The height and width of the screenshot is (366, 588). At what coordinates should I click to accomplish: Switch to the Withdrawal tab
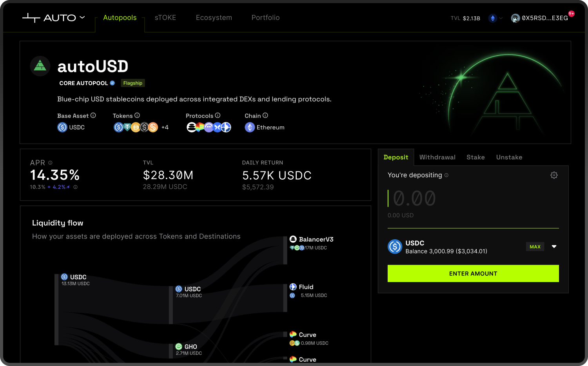[437, 157]
